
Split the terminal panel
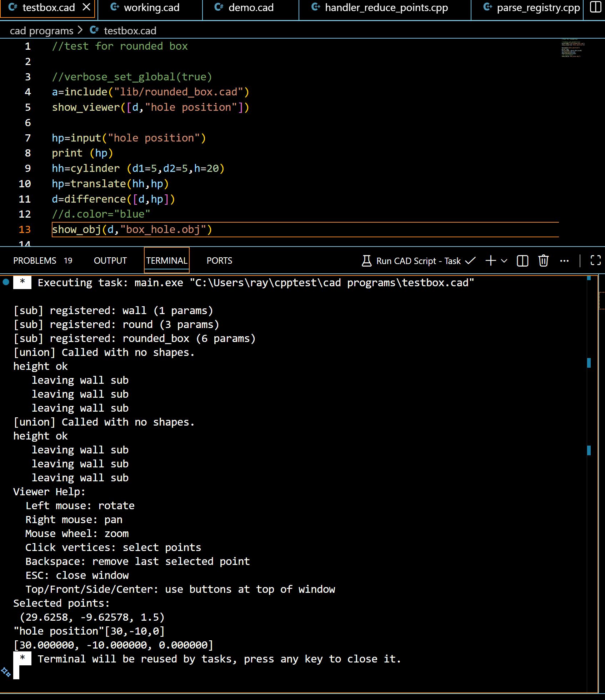(x=522, y=261)
